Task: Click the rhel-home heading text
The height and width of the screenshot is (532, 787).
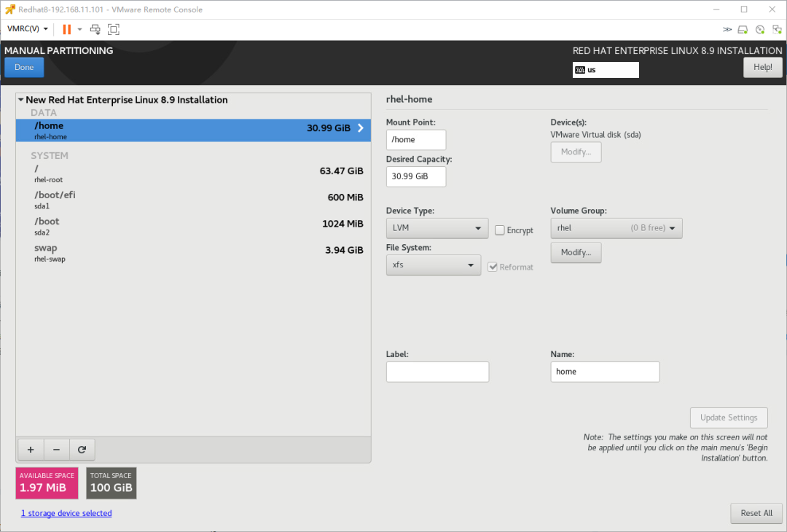Action: click(409, 99)
